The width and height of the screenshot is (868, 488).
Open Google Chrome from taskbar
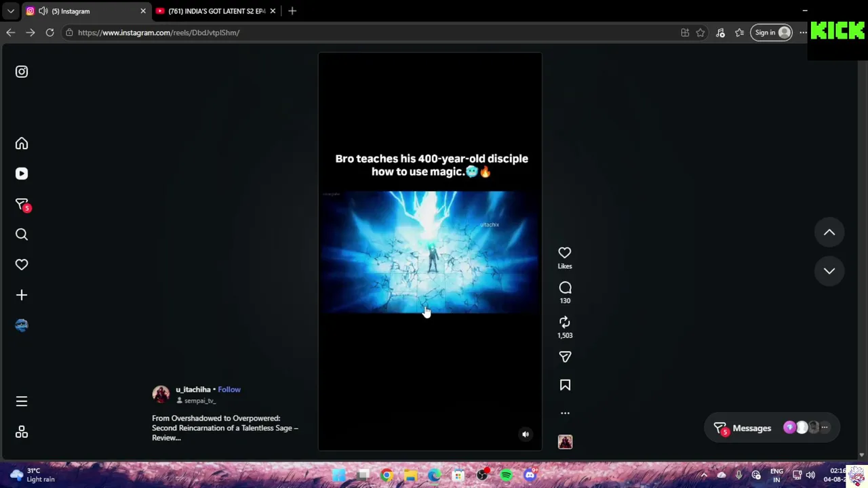[x=387, y=475]
